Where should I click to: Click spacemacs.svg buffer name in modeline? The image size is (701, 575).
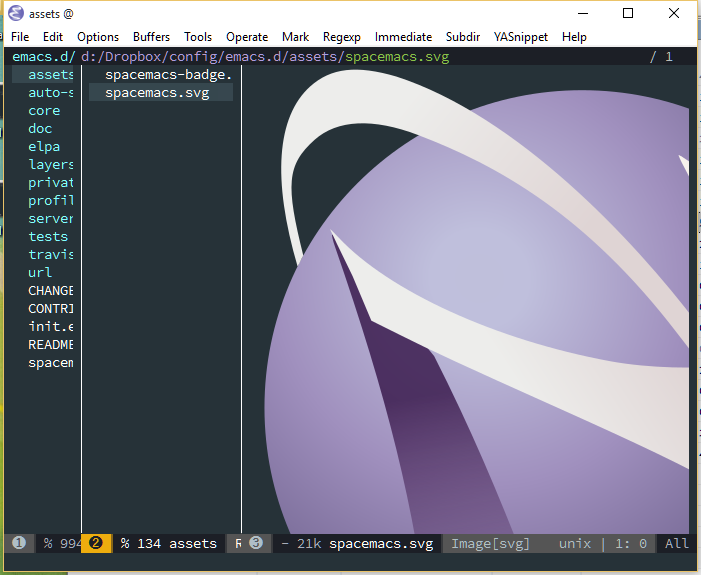[381, 544]
